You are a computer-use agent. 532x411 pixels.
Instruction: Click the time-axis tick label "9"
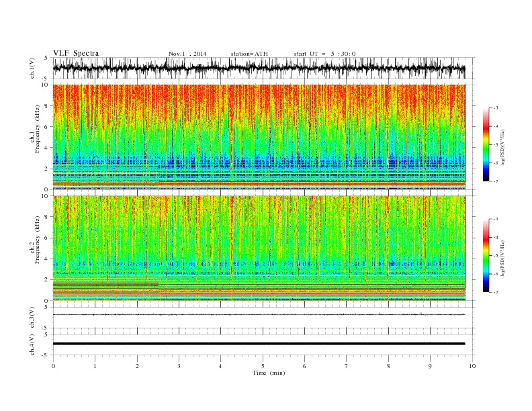point(430,366)
